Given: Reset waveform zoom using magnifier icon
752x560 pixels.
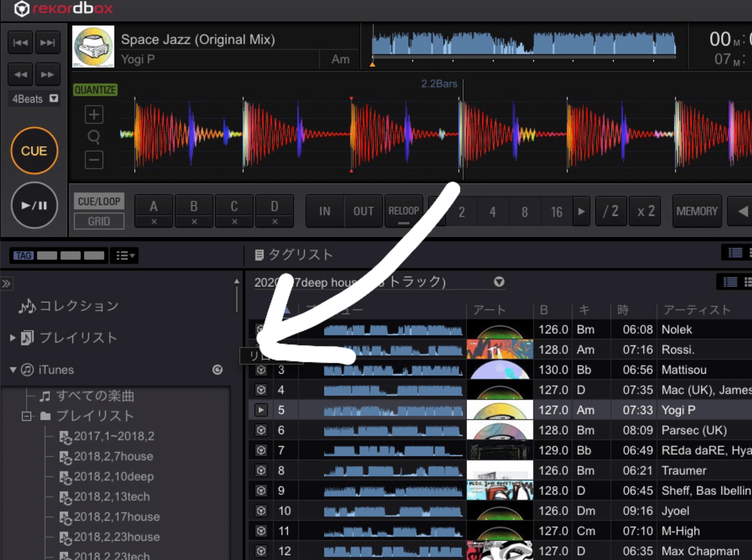Looking at the screenshot, I should coord(94,137).
